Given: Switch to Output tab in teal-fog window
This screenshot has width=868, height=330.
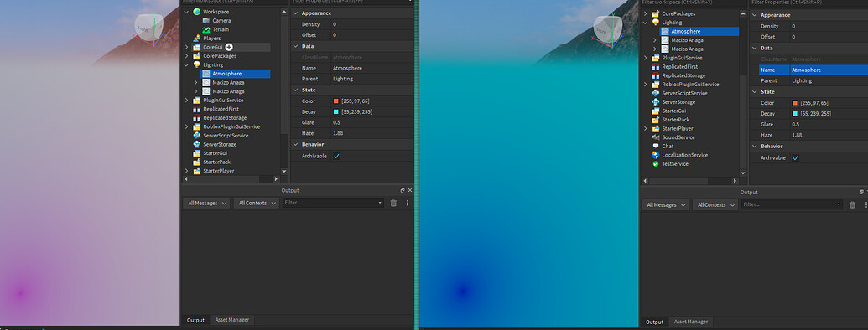Looking at the screenshot, I should pos(654,322).
